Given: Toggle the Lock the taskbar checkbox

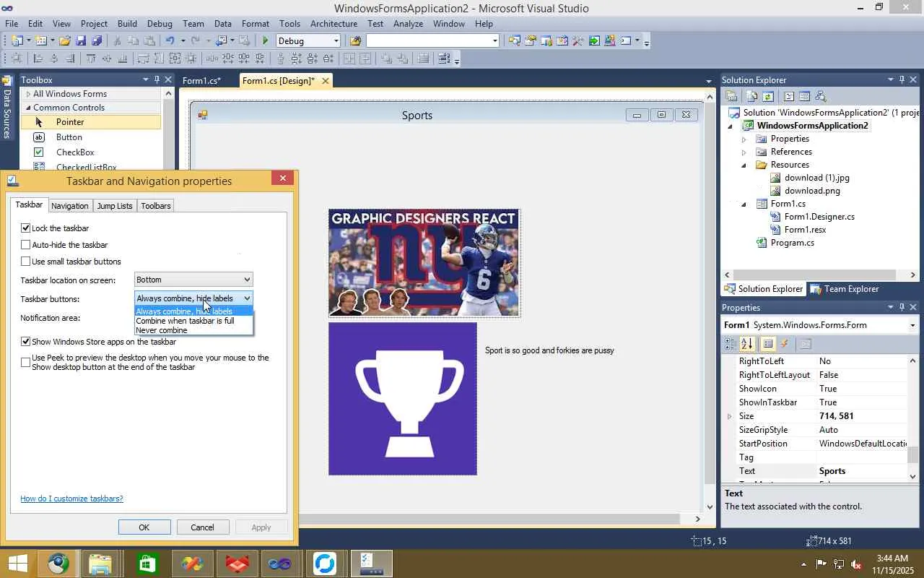Looking at the screenshot, I should (26, 228).
